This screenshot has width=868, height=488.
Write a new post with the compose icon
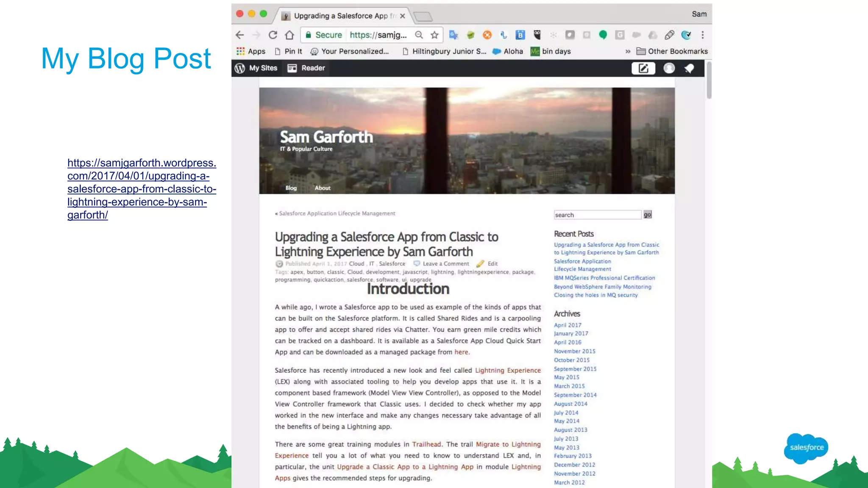click(643, 68)
